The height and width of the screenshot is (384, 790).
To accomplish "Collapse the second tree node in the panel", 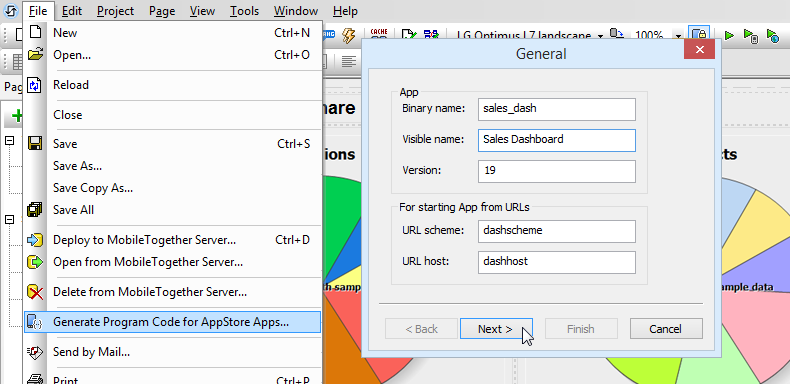I will pos(10,219).
